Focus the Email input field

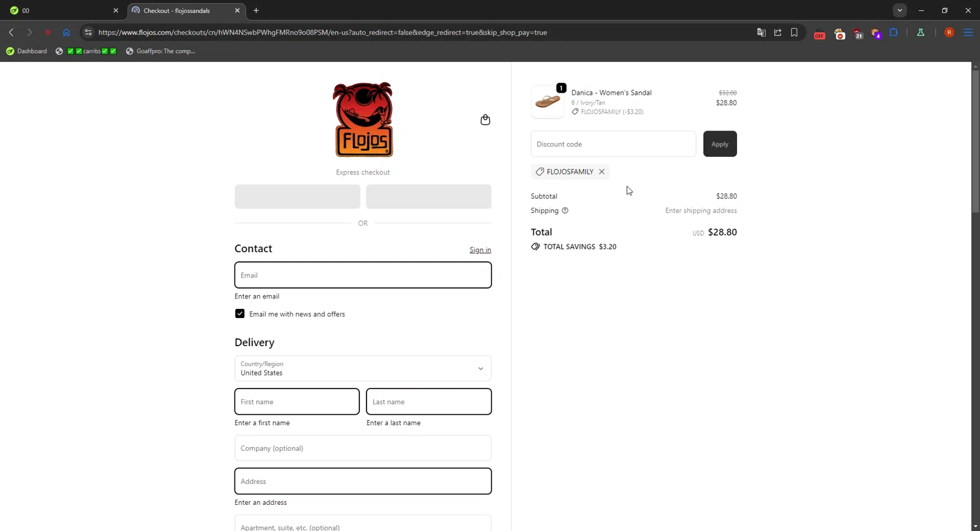coord(363,275)
